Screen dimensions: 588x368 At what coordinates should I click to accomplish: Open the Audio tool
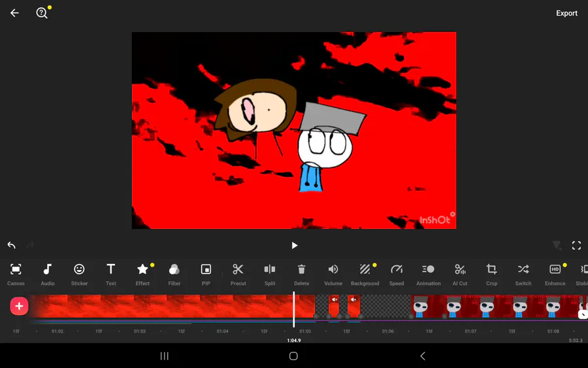coord(48,275)
